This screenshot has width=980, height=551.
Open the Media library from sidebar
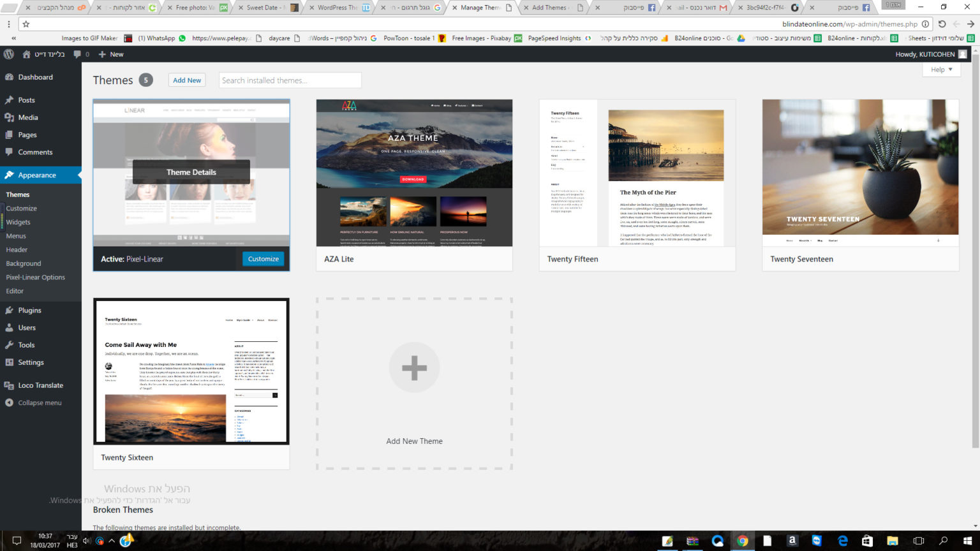tap(27, 117)
